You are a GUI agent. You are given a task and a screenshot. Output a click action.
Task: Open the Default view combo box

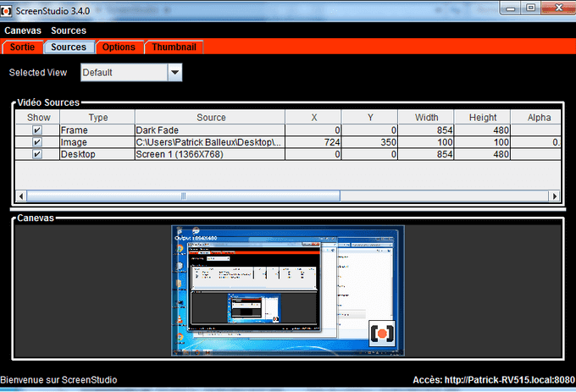pyautogui.click(x=131, y=72)
